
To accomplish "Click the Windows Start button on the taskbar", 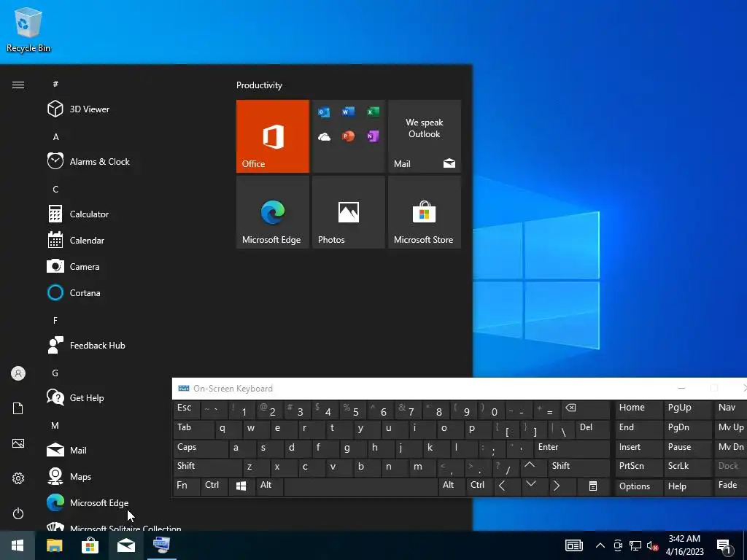I will click(x=18, y=545).
